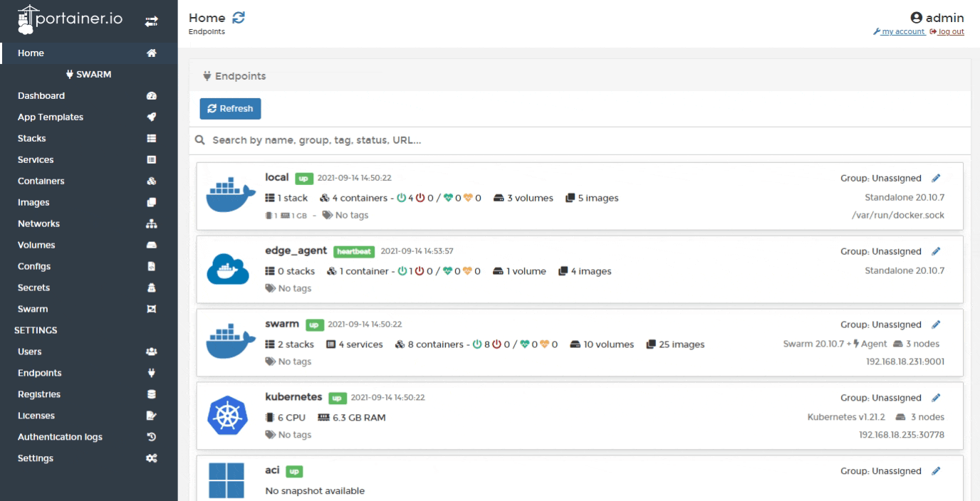Click 'No snapshot available' on aci row
This screenshot has width=980, height=501.
pos(315,490)
